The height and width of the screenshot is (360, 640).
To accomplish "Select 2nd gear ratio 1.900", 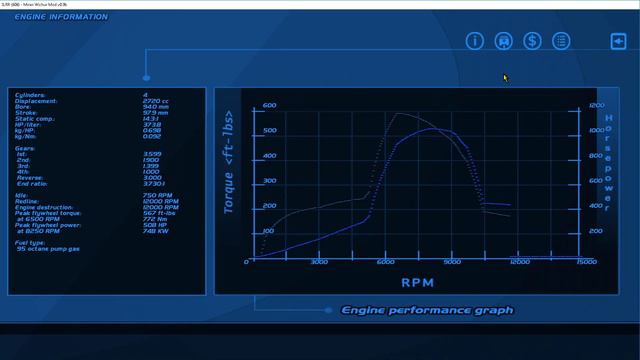I will 151,160.
